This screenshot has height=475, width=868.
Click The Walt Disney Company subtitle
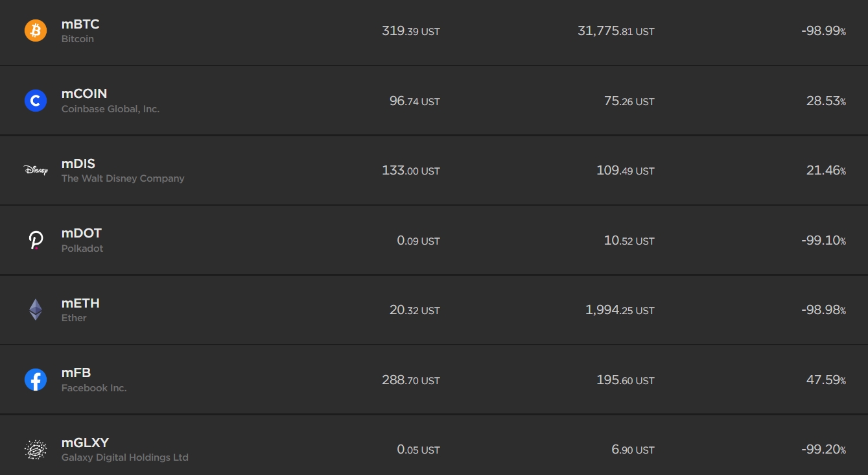coord(123,178)
